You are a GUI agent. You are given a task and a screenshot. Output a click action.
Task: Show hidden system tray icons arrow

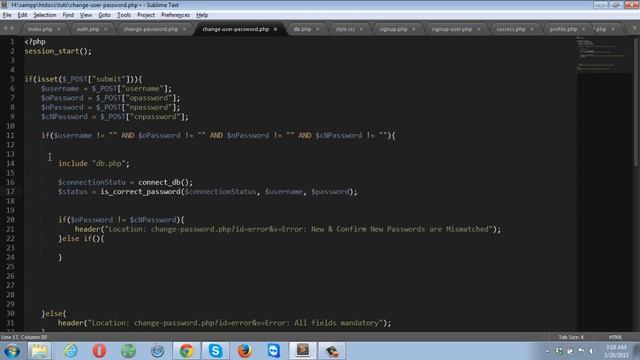(547, 351)
